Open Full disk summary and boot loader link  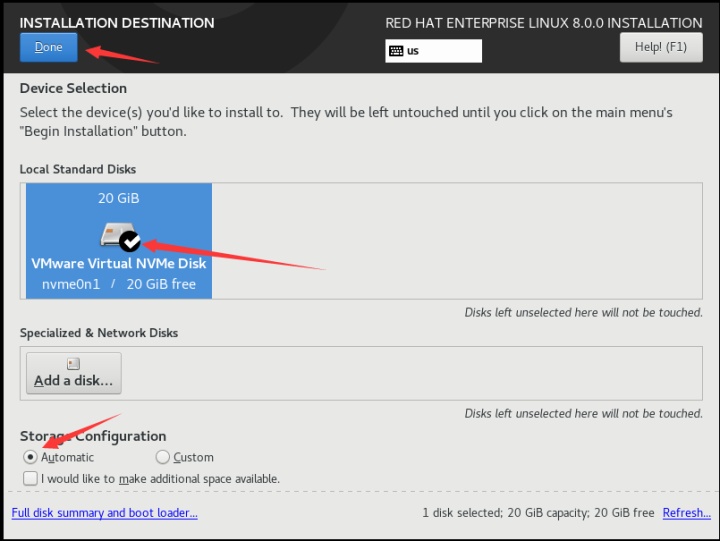(x=105, y=513)
